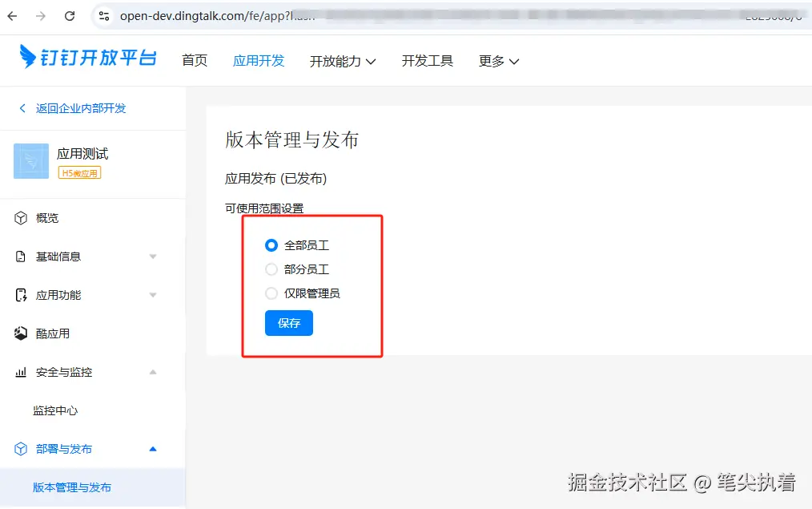Click the 酷应用 sidebar icon

coord(18,333)
